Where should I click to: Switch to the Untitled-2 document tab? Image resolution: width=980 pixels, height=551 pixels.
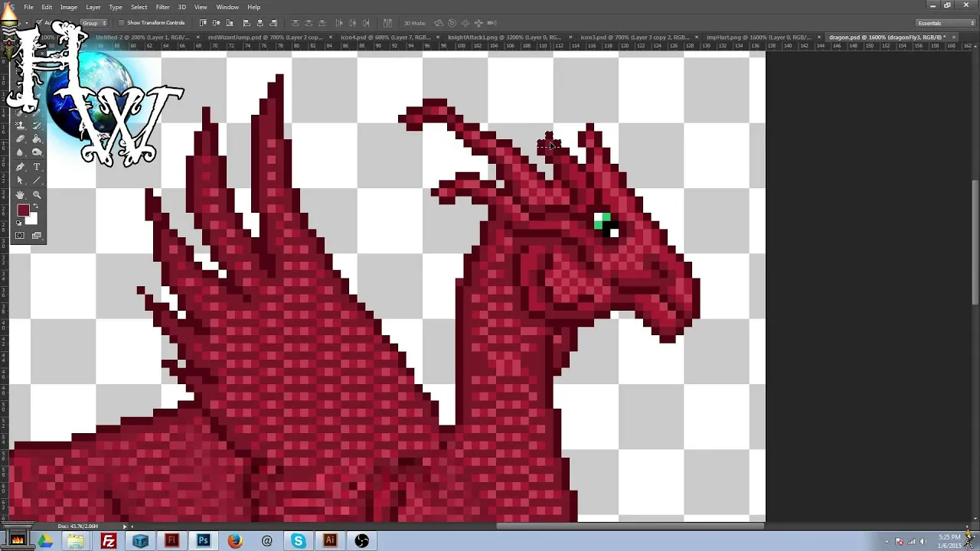click(142, 37)
